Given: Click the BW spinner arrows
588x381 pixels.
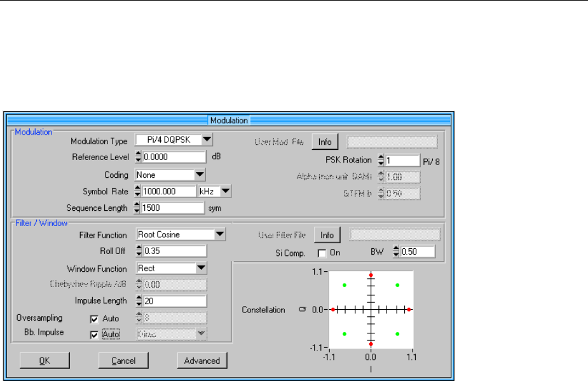Looking at the screenshot, I should 396,251.
